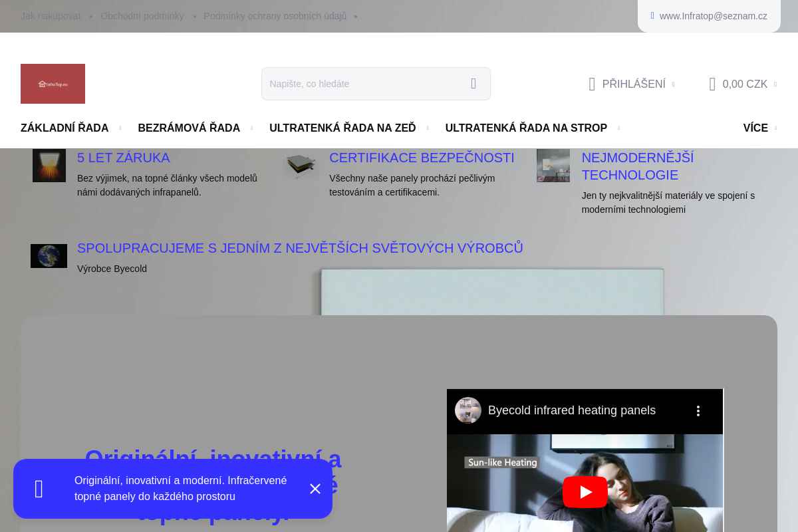This screenshot has width=798, height=532.
Task: Open the ZÁKLADNÍ ŘADA category
Action: pyautogui.click(x=65, y=128)
